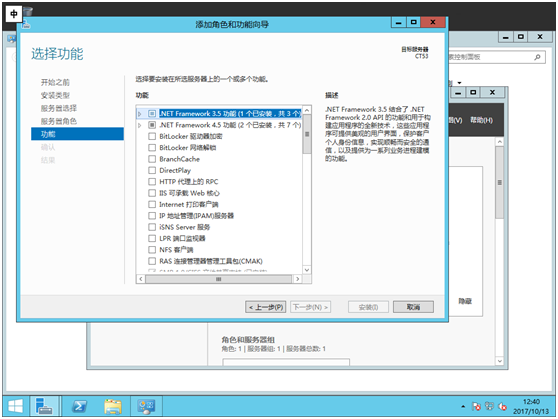Click the 下一步(N) button

[x=310, y=307]
